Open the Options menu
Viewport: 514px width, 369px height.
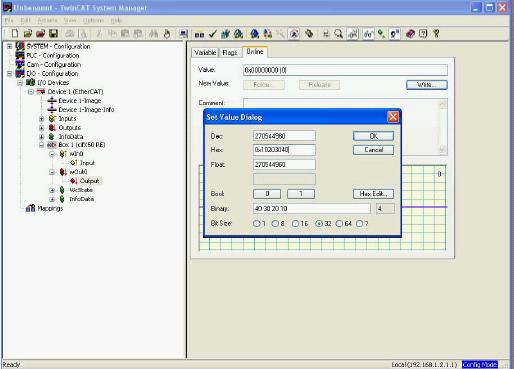click(93, 20)
